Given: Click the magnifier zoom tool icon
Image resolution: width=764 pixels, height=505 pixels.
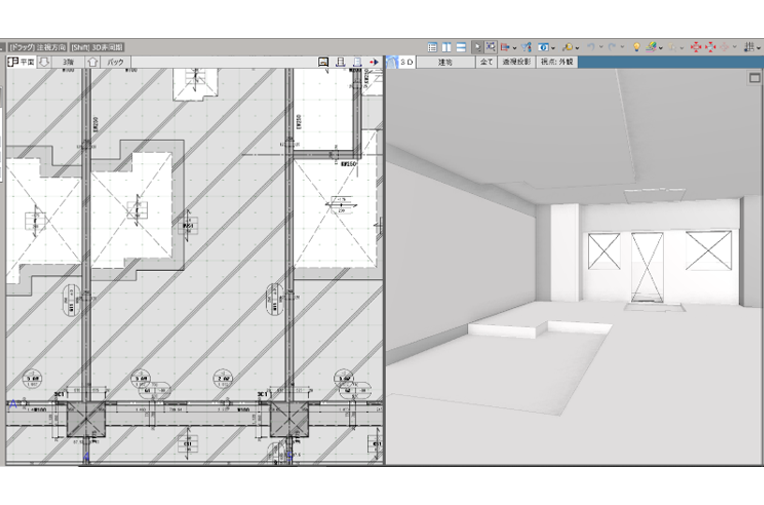Looking at the screenshot, I should (x=566, y=47).
